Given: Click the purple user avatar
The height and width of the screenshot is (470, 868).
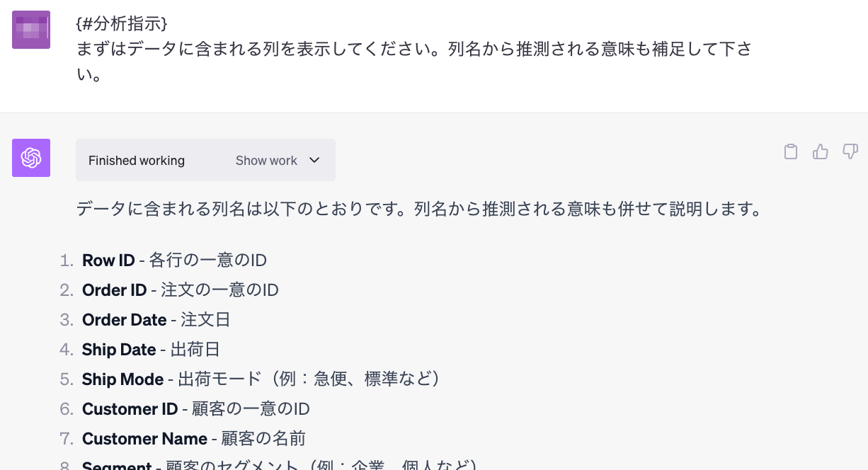Looking at the screenshot, I should coord(31,30).
